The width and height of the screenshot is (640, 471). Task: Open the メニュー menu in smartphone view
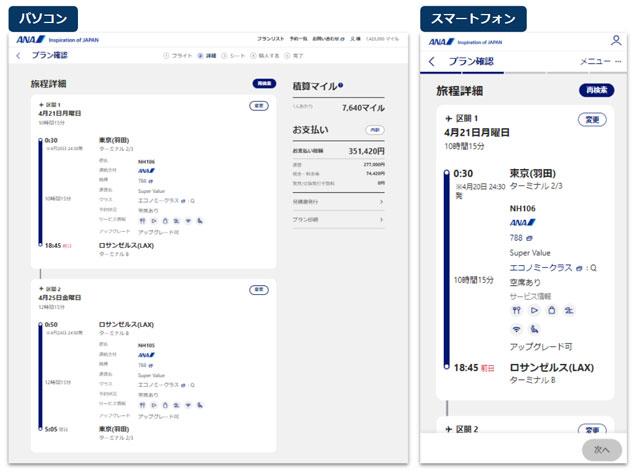pos(599,62)
